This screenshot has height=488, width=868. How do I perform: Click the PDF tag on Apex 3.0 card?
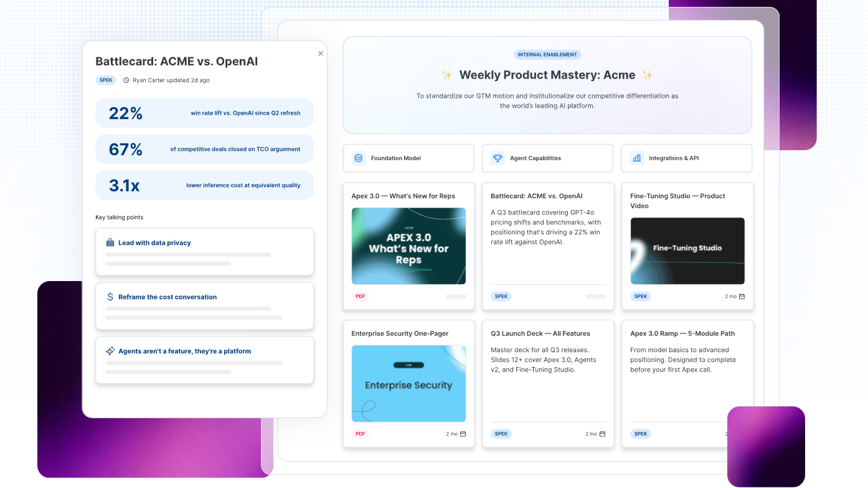[x=361, y=297]
